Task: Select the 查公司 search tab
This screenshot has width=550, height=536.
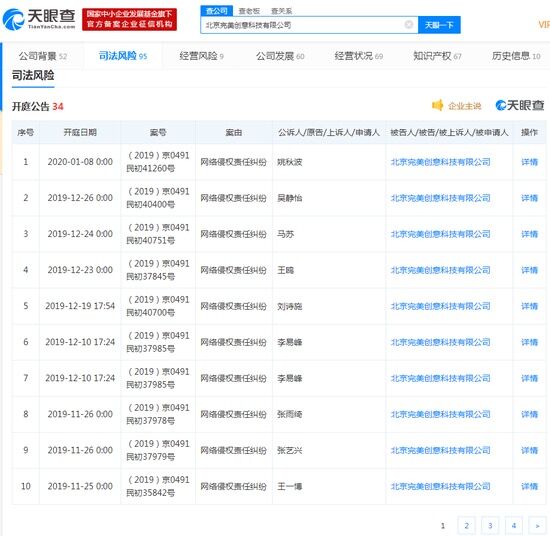Action: (216, 11)
